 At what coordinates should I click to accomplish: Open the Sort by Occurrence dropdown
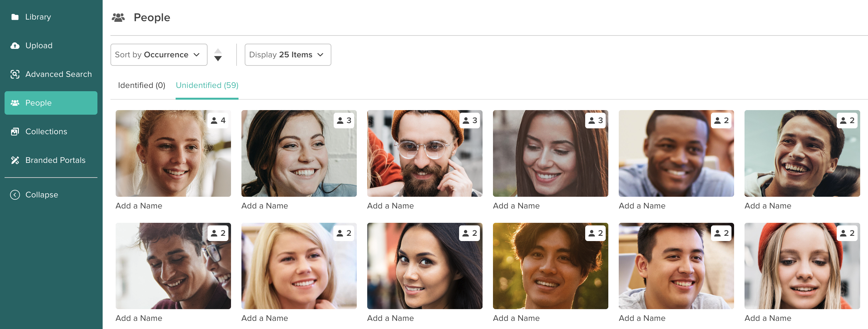pos(159,54)
